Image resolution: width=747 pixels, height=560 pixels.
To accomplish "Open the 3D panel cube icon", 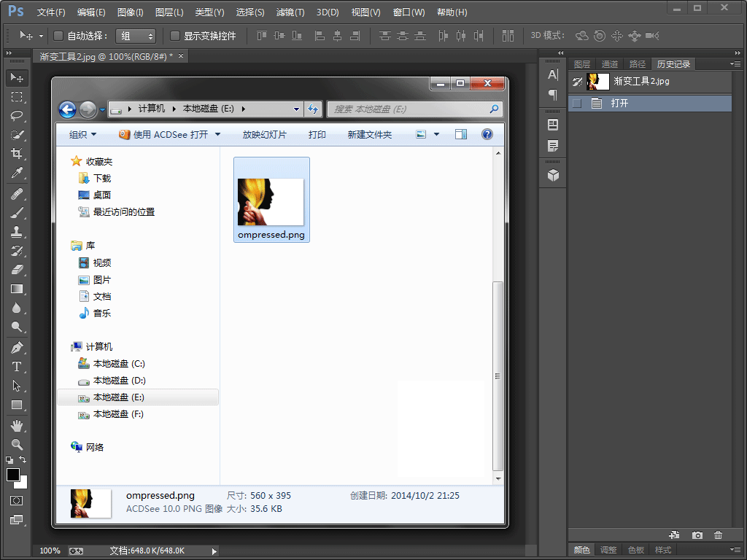I will (553, 175).
